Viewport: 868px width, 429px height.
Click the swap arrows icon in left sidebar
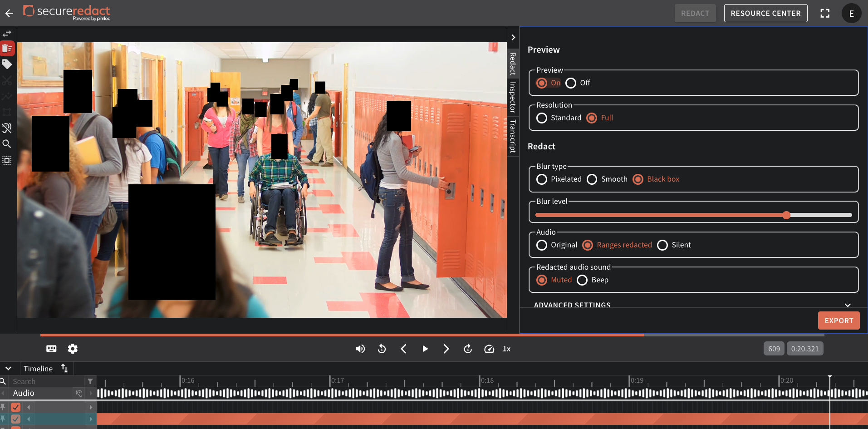pos(7,34)
